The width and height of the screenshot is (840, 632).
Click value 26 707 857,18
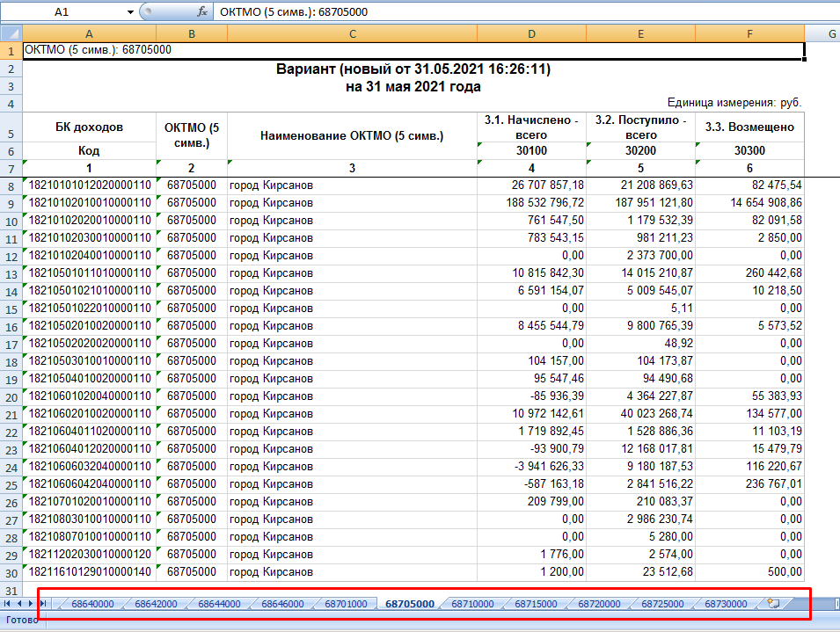(x=547, y=185)
